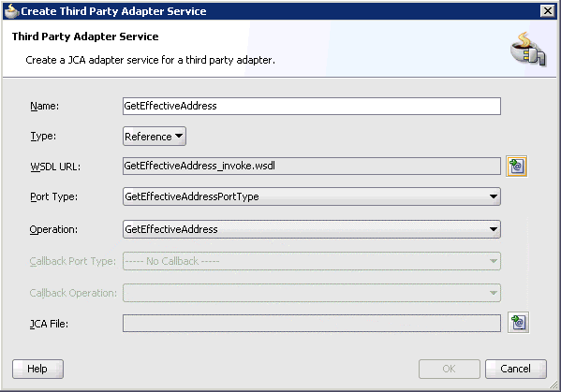Click the Cancel button
The image size is (561, 392).
point(515,369)
